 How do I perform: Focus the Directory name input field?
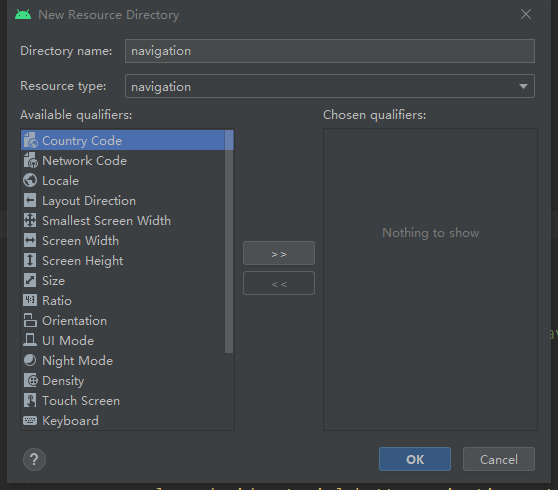click(330, 51)
